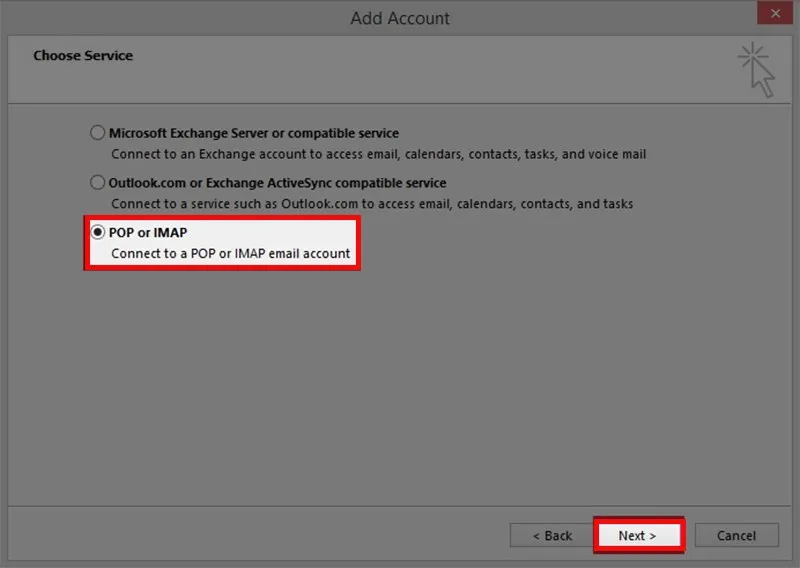
Task: Click 'Connect to a POP or IMAP email account' text
Action: pyautogui.click(x=231, y=254)
